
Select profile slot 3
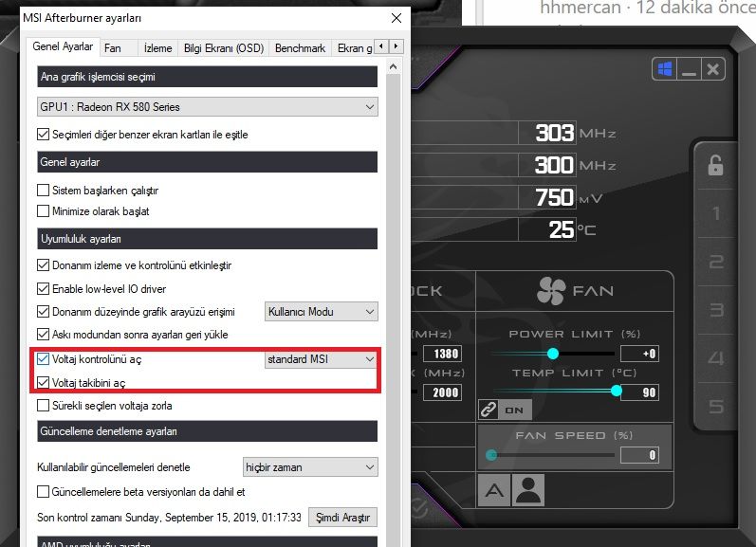point(716,309)
